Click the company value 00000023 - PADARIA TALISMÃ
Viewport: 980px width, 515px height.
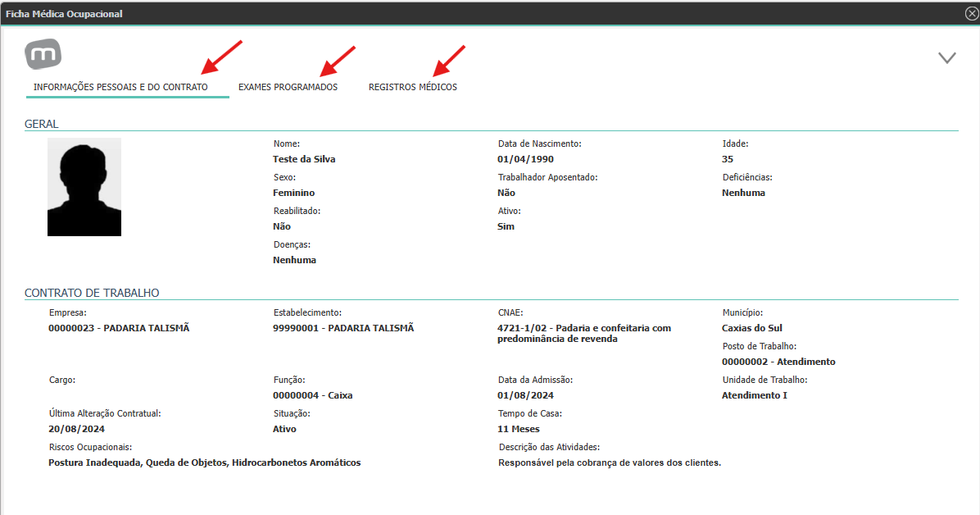coord(119,328)
